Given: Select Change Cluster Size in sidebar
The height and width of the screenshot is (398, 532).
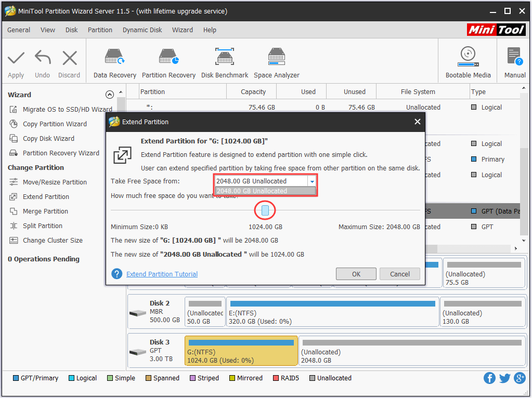Looking at the screenshot, I should [46, 241].
